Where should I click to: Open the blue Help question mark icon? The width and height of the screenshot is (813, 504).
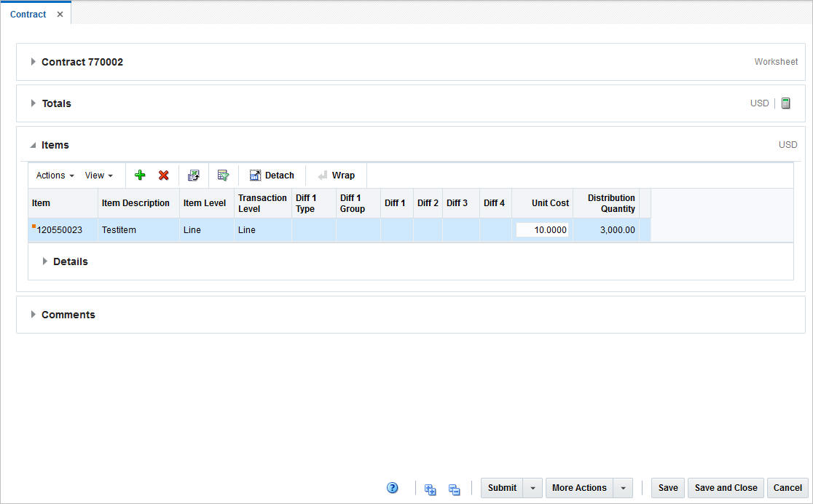[x=393, y=487]
